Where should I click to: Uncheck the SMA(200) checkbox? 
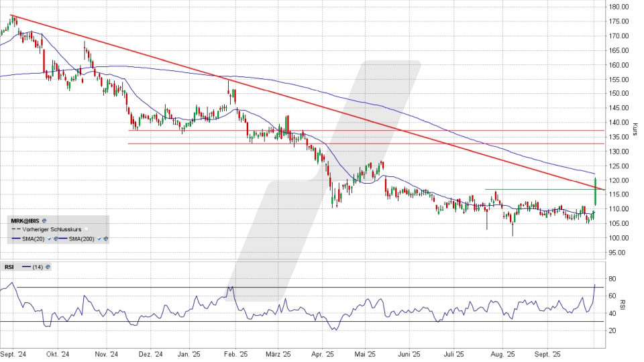point(99,239)
